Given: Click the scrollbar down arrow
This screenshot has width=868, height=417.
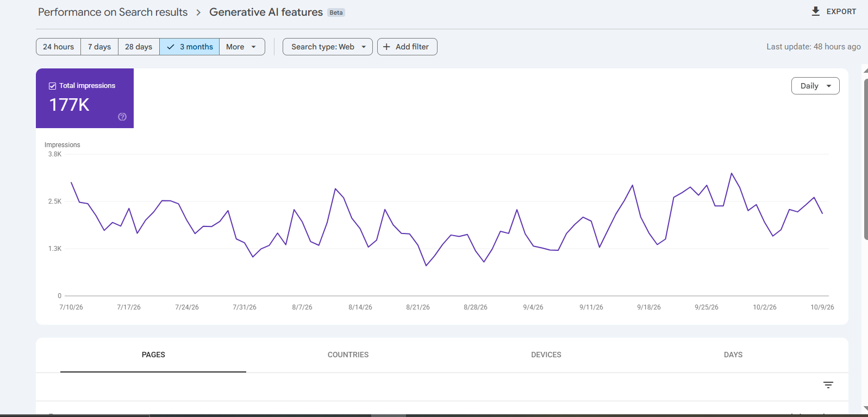Looking at the screenshot, I should 865,408.
